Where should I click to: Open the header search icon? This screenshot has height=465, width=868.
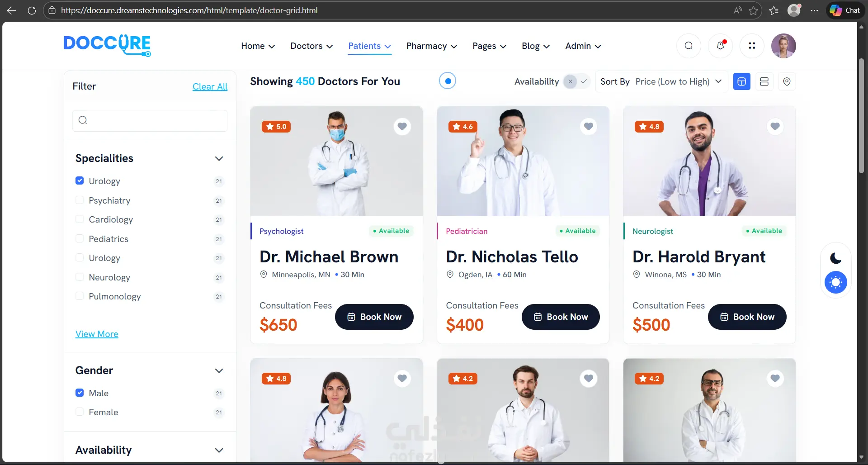(689, 46)
